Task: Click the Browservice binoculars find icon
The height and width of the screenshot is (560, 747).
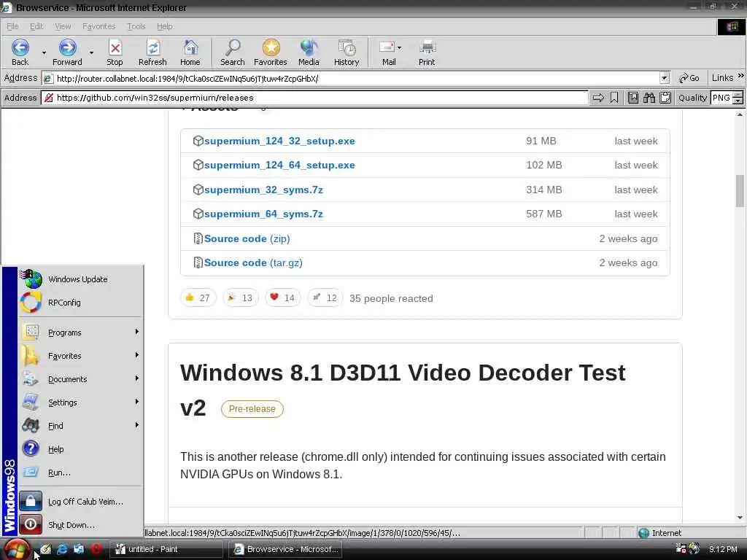Action: tap(649, 98)
